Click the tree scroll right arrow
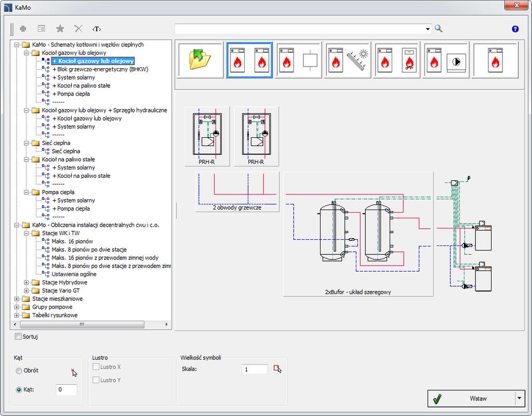The image size is (532, 416). pyautogui.click(x=167, y=324)
